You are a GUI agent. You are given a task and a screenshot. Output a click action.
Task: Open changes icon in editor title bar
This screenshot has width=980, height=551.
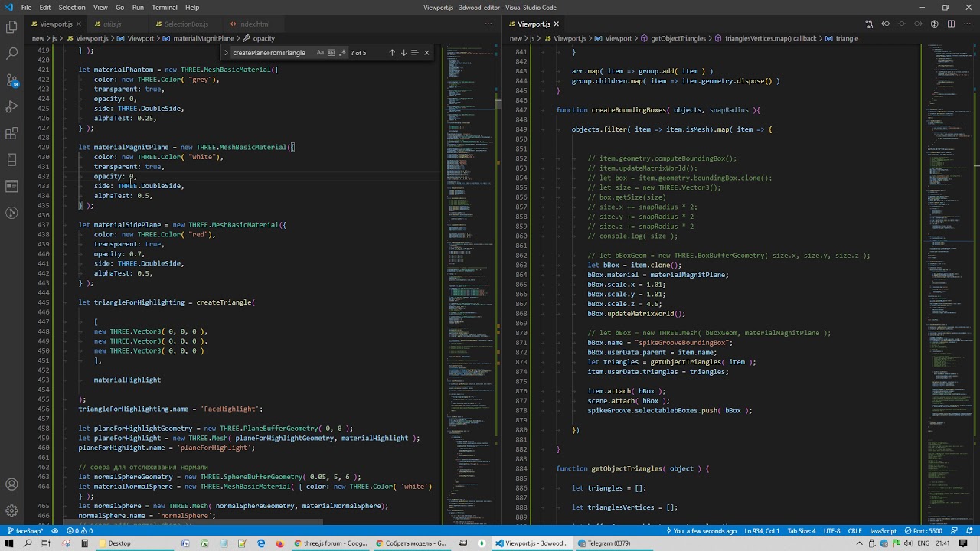869,24
